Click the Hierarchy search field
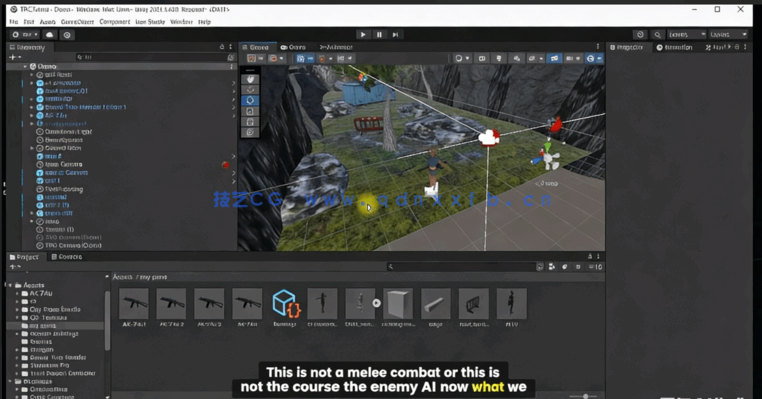The height and width of the screenshot is (399, 762). (152, 57)
